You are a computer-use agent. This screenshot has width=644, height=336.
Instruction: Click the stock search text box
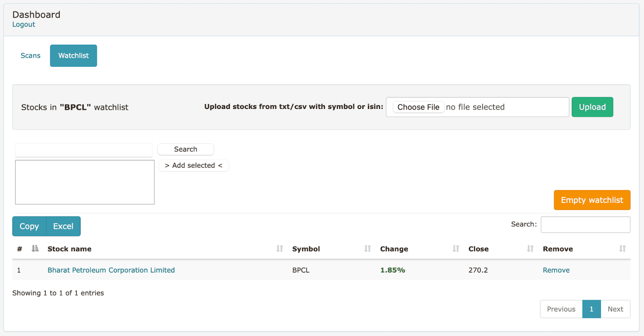click(84, 150)
